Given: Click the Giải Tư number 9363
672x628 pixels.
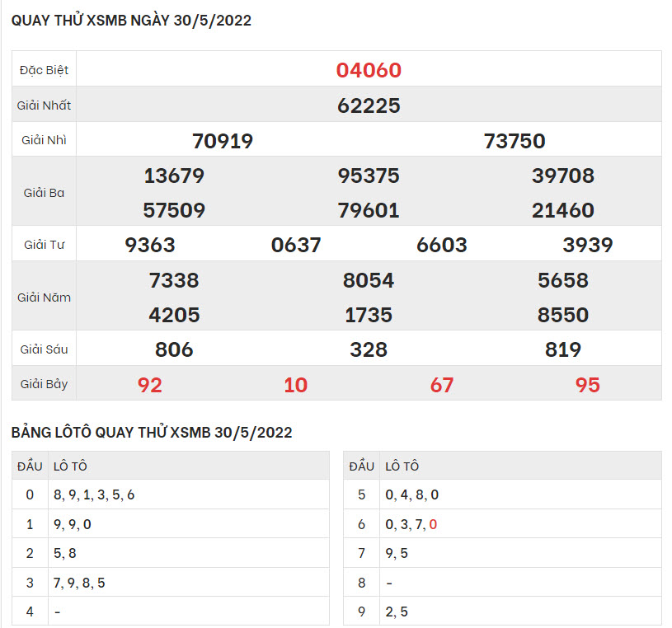Looking at the screenshot, I should (x=150, y=245).
